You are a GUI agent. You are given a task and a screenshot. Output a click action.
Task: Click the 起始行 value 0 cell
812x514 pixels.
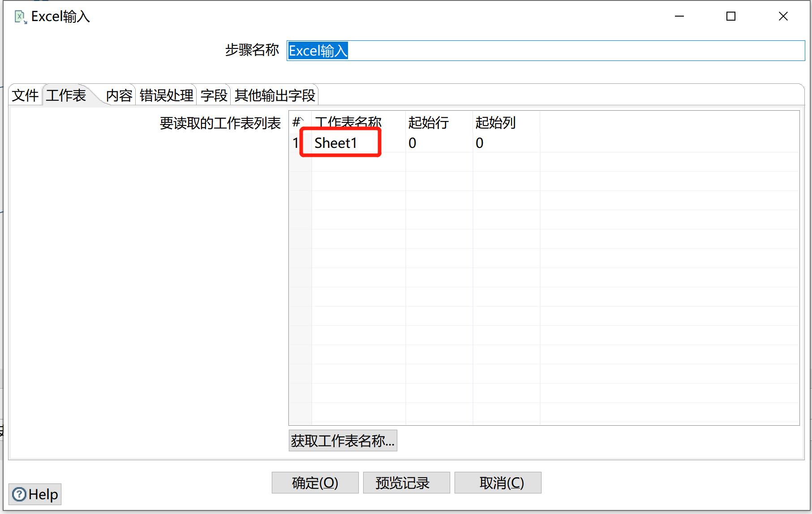coord(439,143)
